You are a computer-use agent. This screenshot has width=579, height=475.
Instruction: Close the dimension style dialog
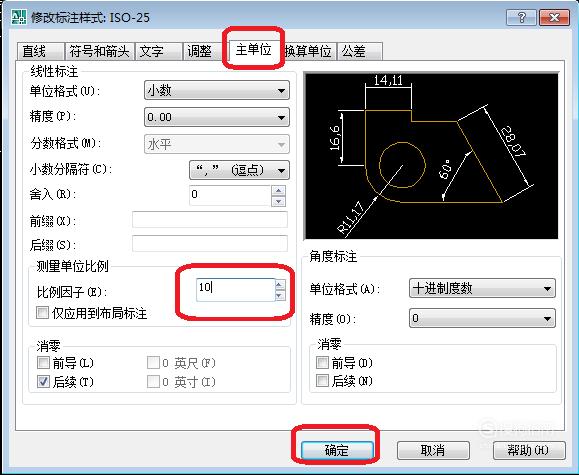click(x=554, y=17)
